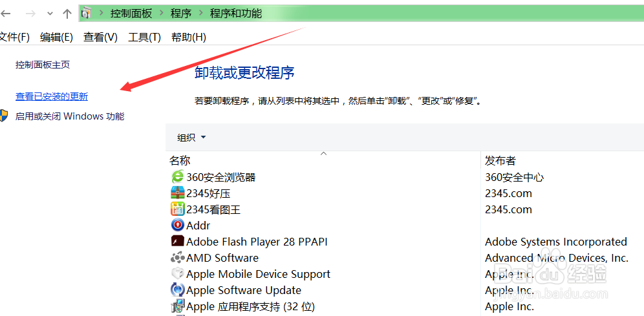Viewport: 644px width, 316px height.
Task: Select the 2345看图王 entry
Action: point(213,210)
